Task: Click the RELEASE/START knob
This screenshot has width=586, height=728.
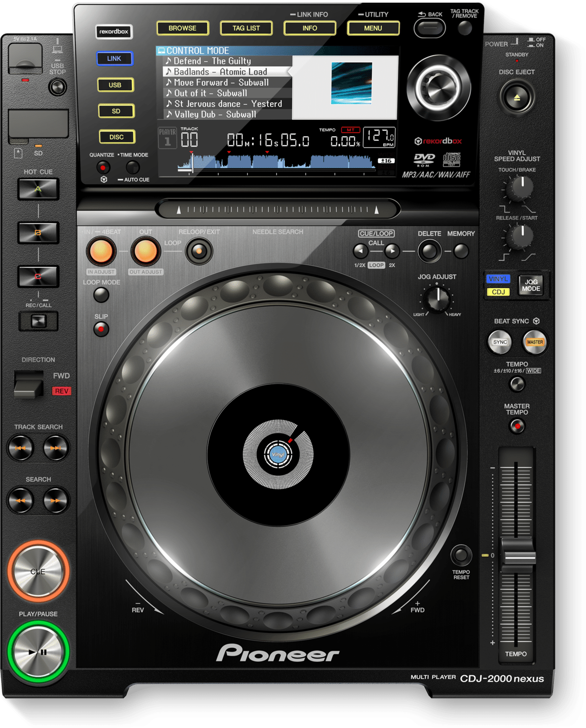Action: (x=520, y=236)
